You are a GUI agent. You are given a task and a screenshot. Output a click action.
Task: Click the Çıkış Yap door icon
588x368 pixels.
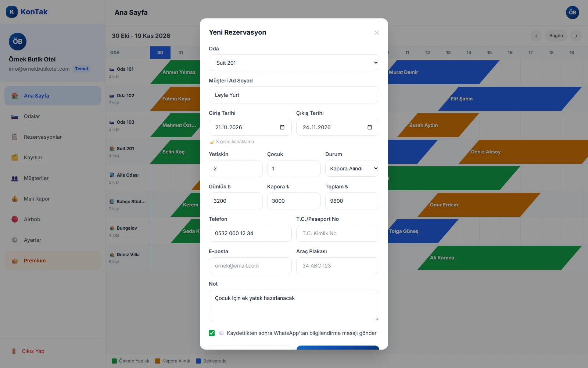14,351
